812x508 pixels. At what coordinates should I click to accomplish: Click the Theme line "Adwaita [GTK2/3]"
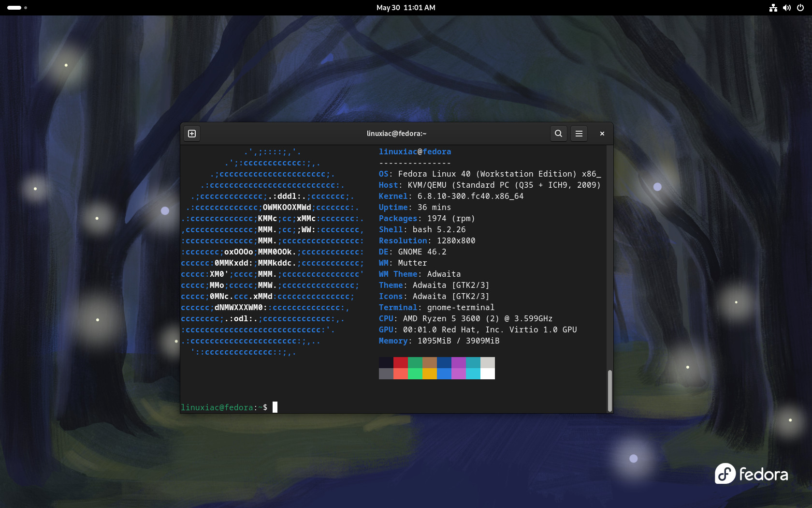(x=434, y=285)
